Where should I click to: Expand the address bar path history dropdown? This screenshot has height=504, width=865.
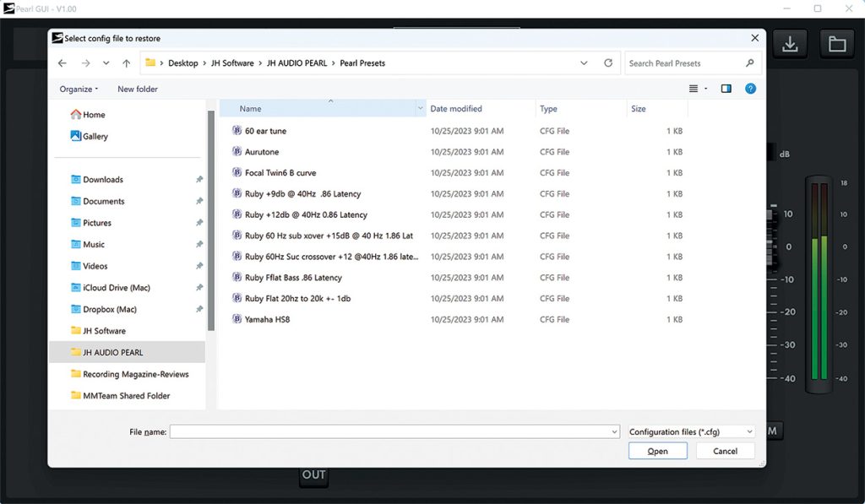(x=585, y=63)
